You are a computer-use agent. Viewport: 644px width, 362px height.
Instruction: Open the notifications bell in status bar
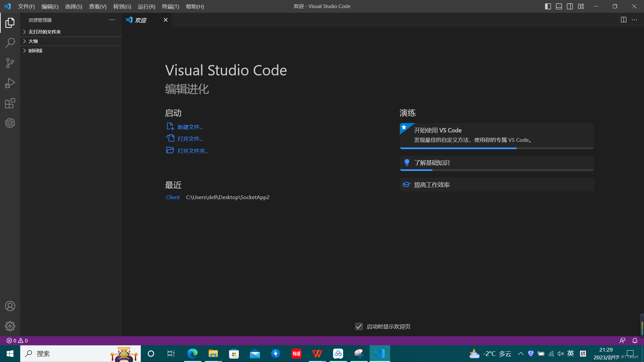tap(635, 341)
